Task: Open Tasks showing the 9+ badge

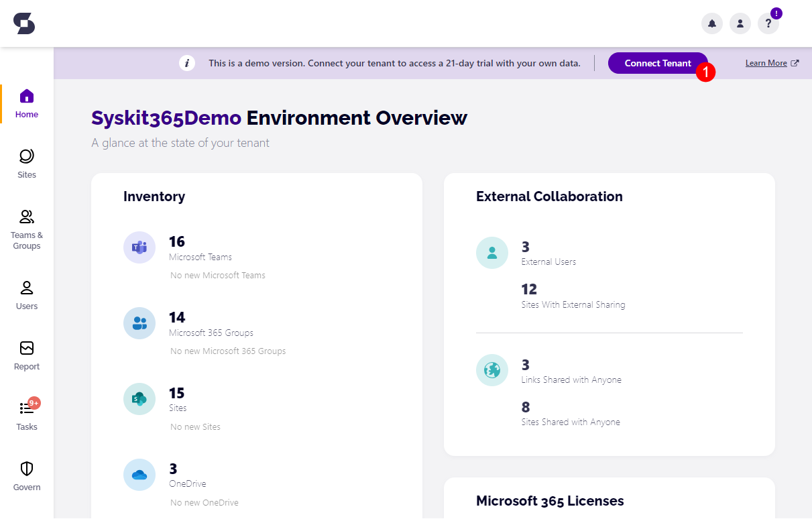Action: [26, 414]
